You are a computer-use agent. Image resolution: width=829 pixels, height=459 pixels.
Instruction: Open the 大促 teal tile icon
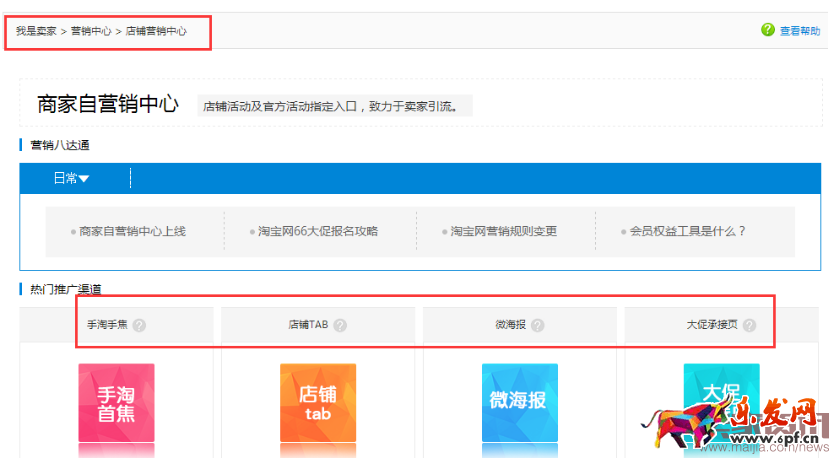(721, 402)
